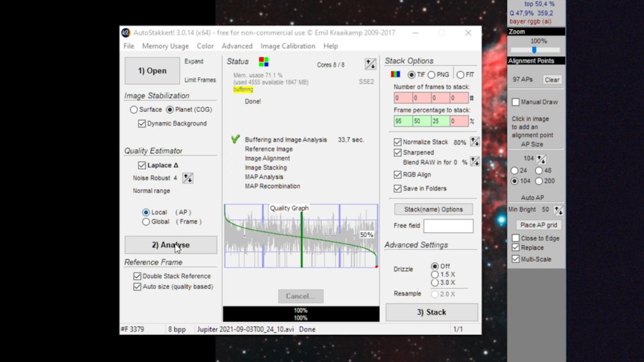Toggle Manual Draw checkbox
The height and width of the screenshot is (362, 644).
516,102
